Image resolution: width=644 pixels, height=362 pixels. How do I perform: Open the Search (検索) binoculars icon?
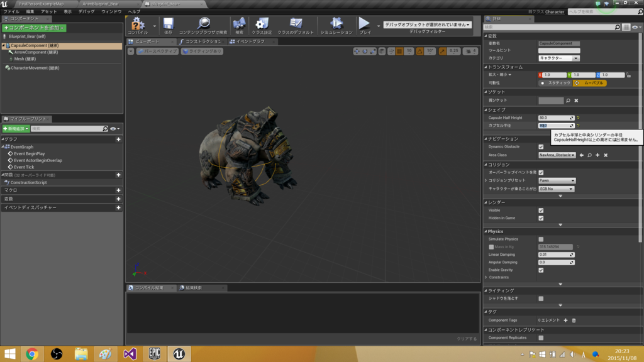coord(239,25)
